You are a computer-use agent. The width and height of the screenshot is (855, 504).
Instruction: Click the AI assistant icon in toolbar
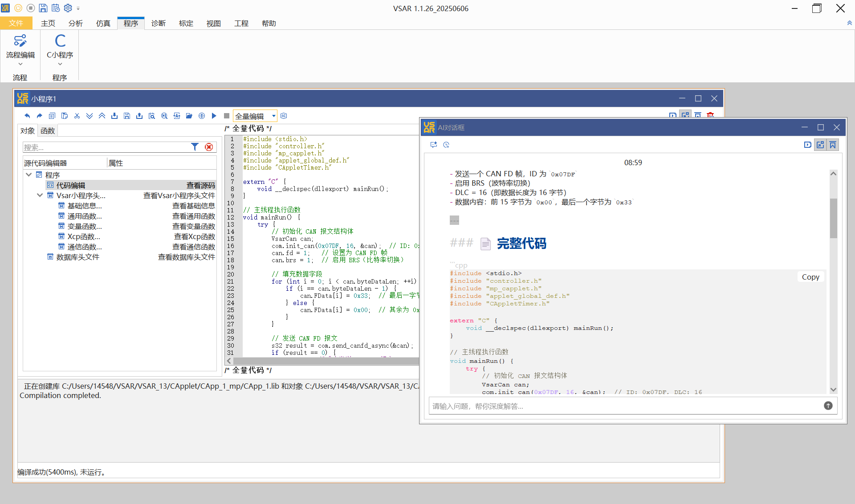pos(284,116)
